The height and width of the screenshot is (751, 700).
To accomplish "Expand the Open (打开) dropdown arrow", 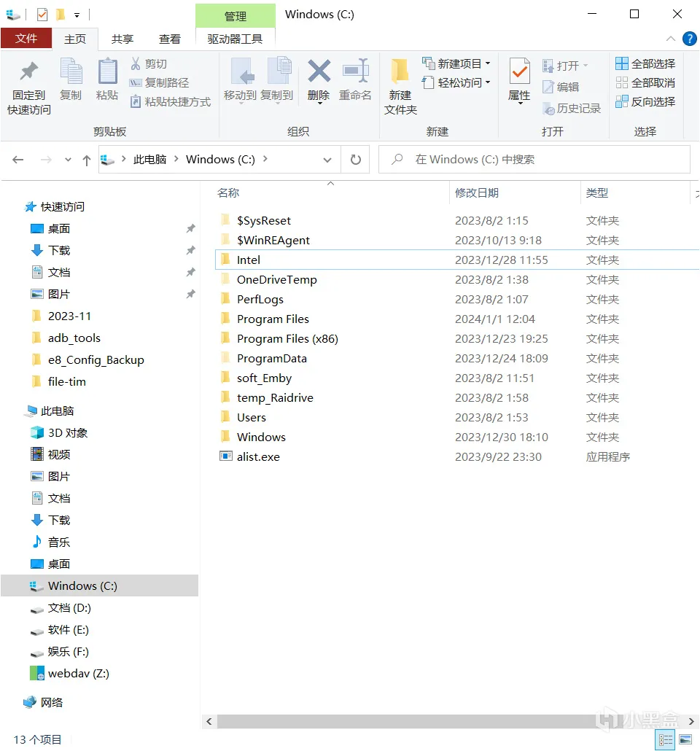I will (586, 65).
